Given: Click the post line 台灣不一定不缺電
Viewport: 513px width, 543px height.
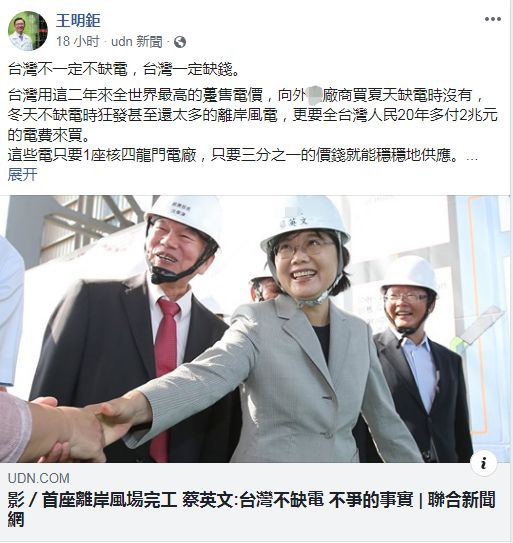Looking at the screenshot, I should pos(124,69).
